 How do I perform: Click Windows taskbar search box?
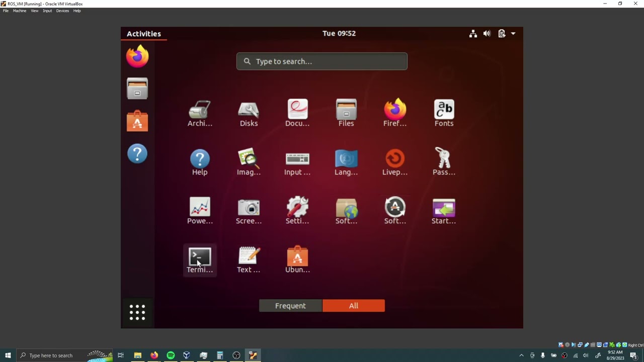tap(64, 355)
